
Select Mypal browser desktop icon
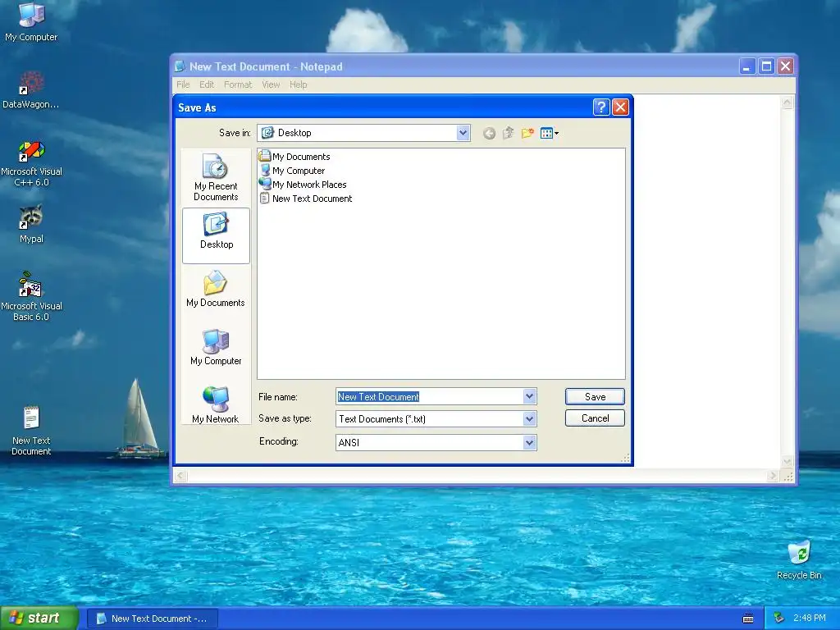(31, 224)
